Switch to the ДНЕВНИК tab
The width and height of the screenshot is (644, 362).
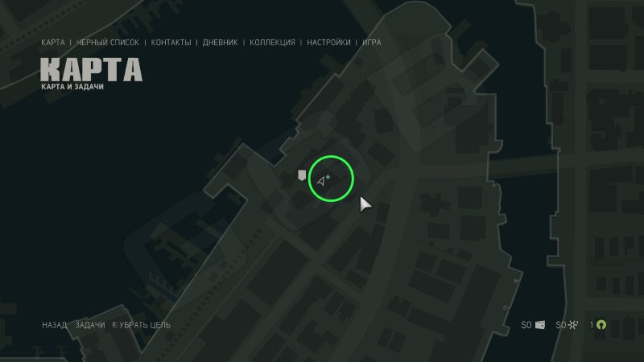220,43
